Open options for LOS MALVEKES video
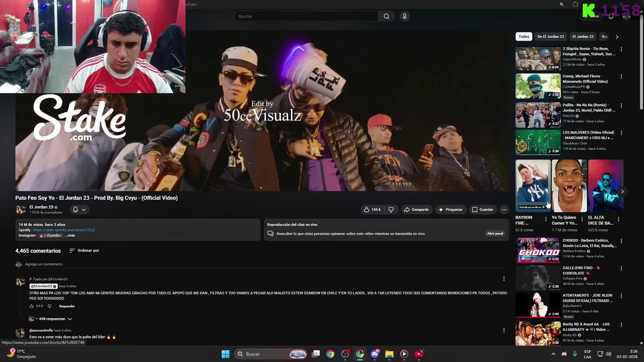 pyautogui.click(x=621, y=133)
